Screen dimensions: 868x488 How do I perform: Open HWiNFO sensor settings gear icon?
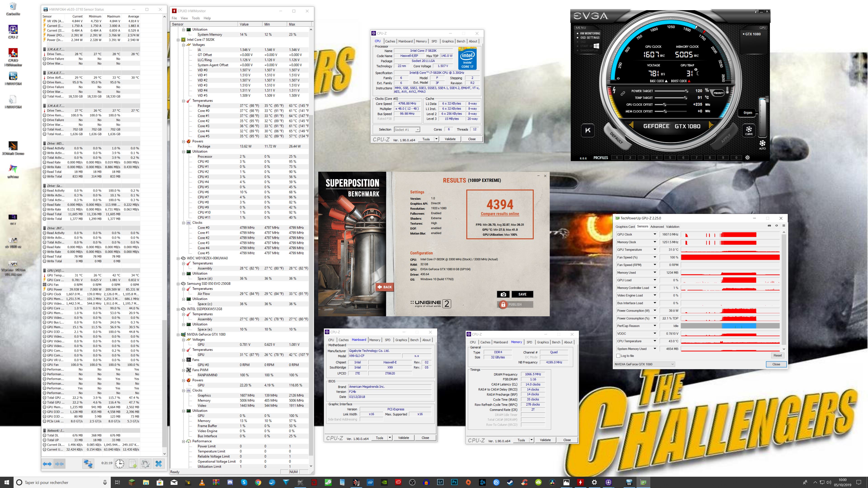tap(145, 464)
